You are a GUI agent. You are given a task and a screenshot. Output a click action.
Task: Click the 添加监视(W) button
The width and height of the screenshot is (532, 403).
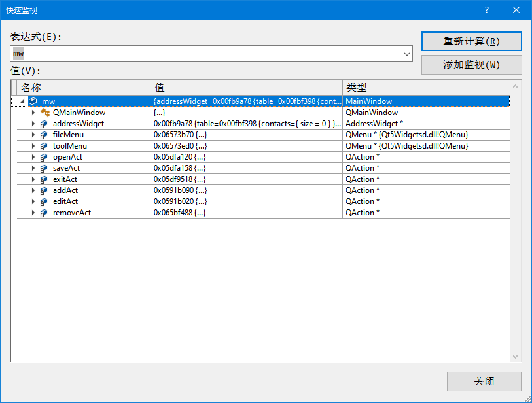point(471,65)
